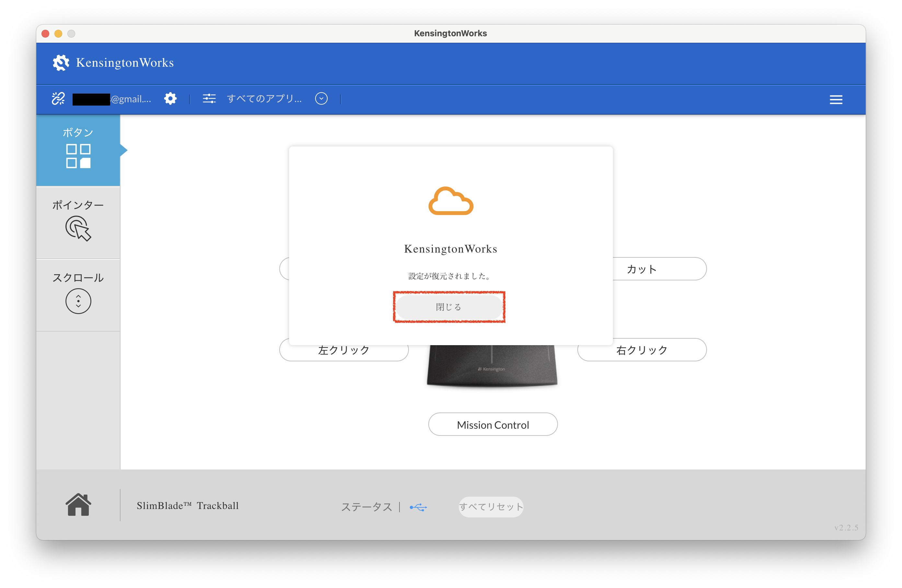Click the v2.2.5 version text
Viewport: 902px width, 588px height.
click(846, 527)
